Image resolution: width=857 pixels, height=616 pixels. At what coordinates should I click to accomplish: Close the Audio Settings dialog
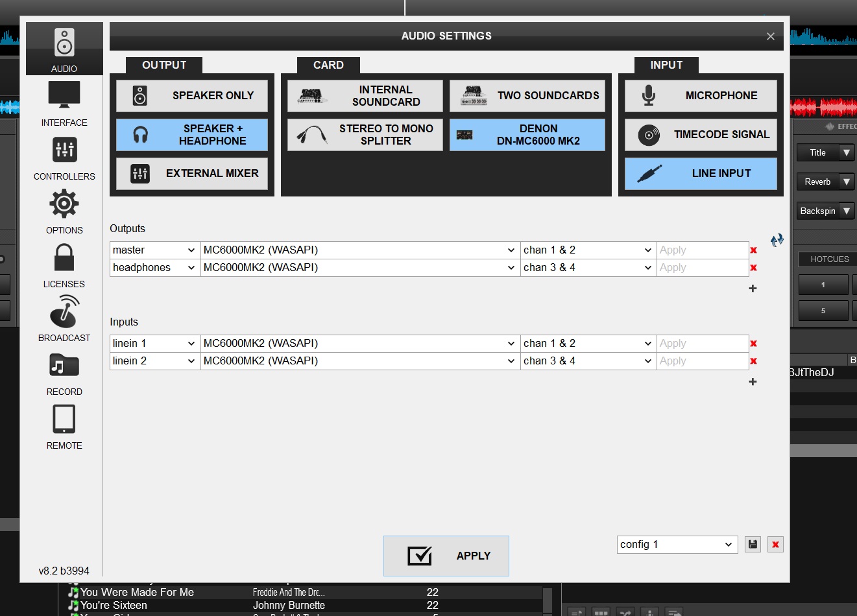click(x=771, y=36)
